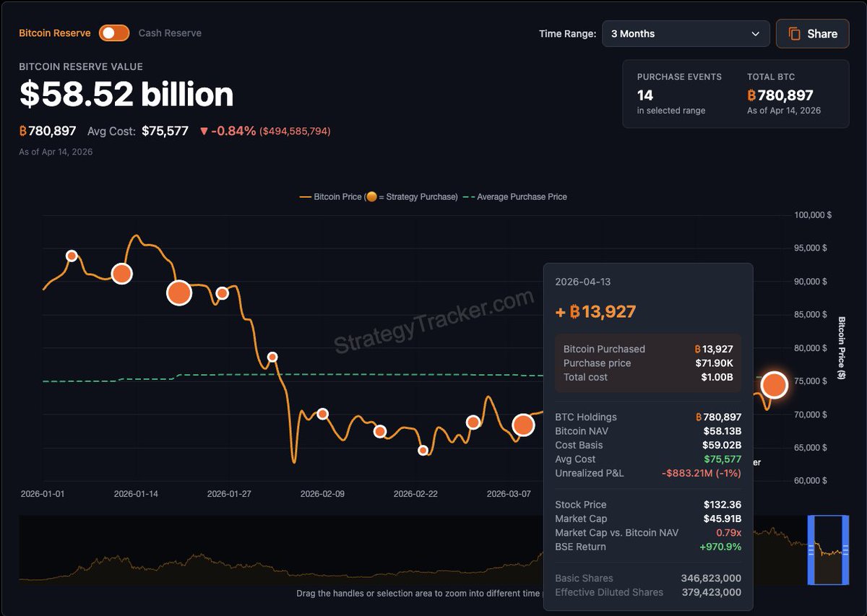
Task: Click the small purchase dot near 2026-02-22
Action: pos(423,450)
